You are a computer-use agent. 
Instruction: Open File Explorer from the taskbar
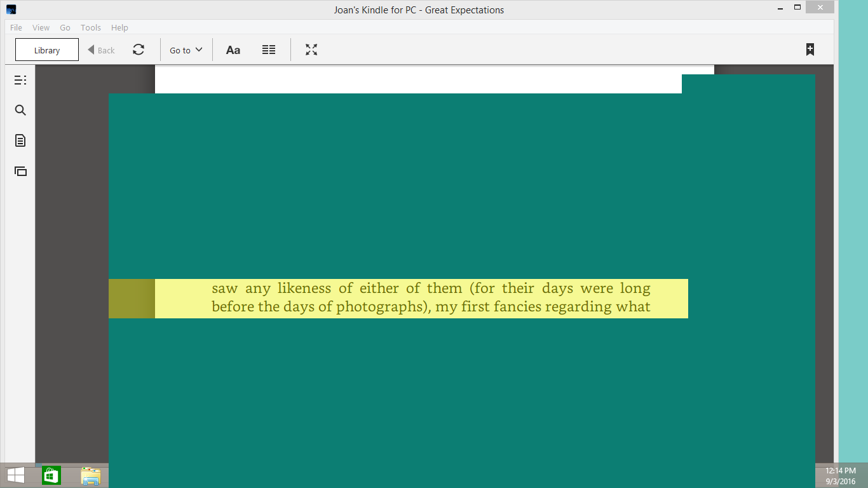click(89, 475)
